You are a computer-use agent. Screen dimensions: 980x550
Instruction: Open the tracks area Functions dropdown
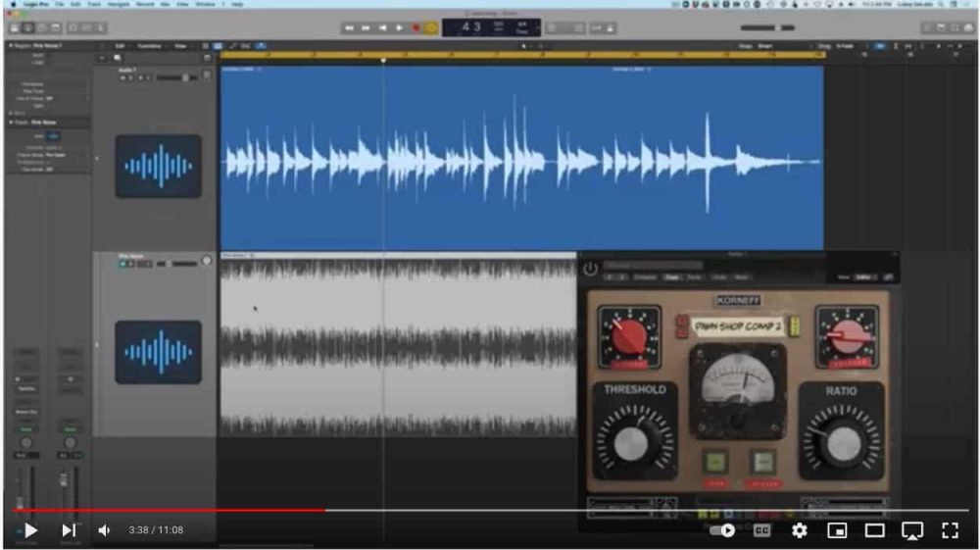pos(151,46)
